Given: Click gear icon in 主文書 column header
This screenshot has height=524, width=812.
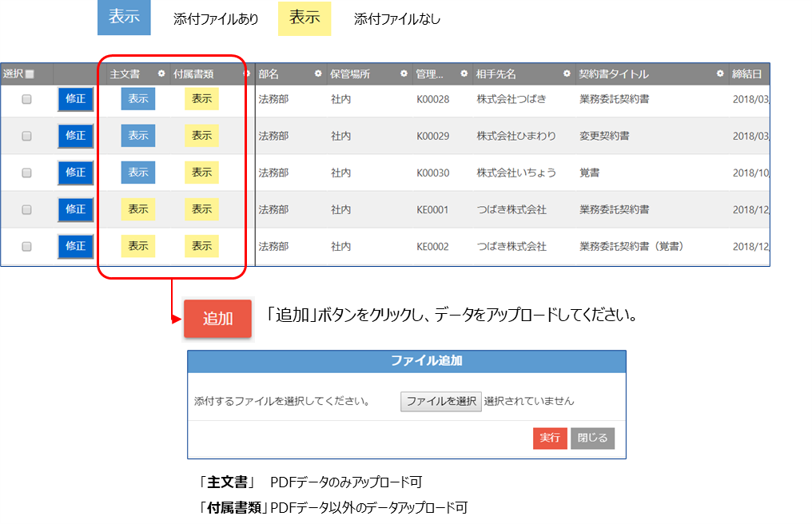Looking at the screenshot, I should [161, 74].
